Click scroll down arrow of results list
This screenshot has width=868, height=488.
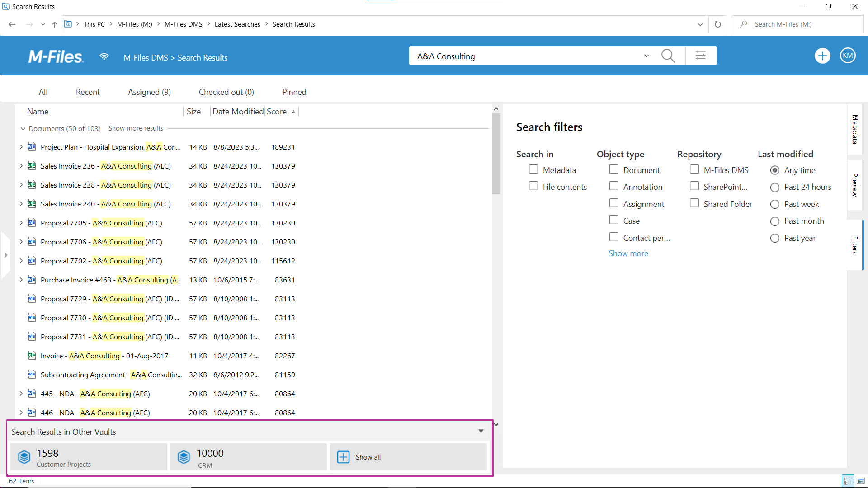tap(496, 424)
